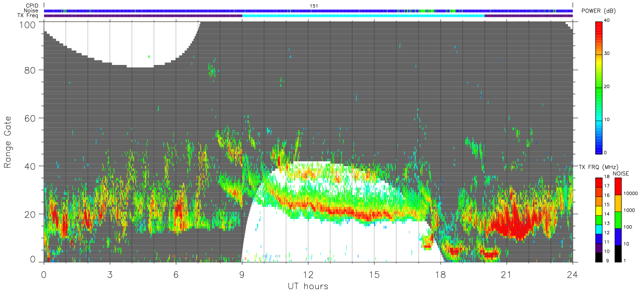Click the 9 tick on UT hours axis
Image resolution: width=644 pixels, height=297 pixels.
[242, 274]
